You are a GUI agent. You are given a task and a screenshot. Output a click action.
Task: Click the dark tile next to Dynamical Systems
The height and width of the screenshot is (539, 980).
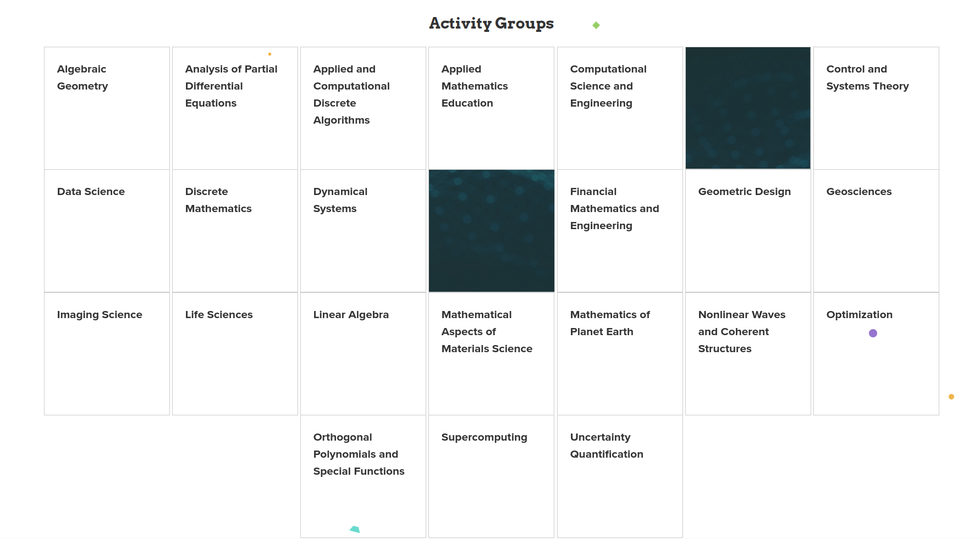click(x=491, y=231)
